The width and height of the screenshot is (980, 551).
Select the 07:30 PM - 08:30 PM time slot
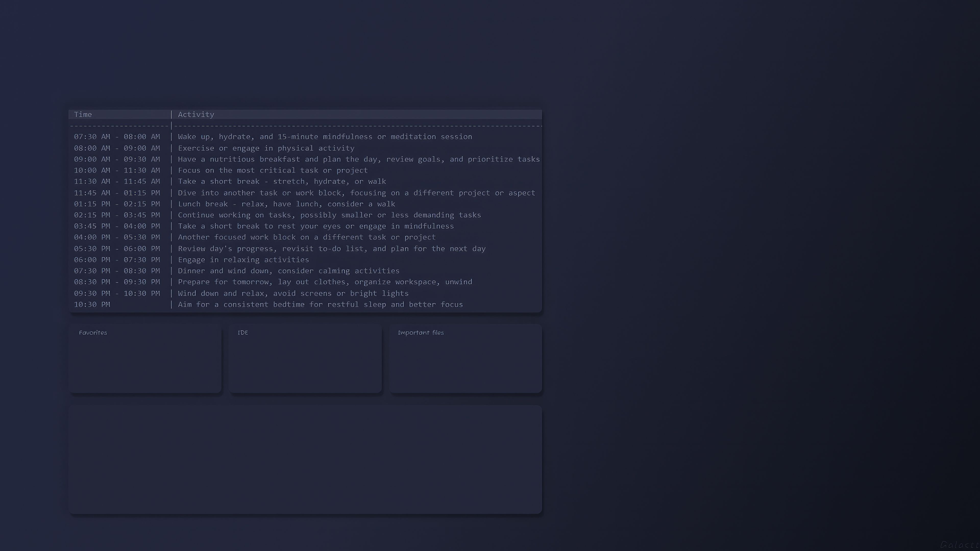(x=117, y=271)
